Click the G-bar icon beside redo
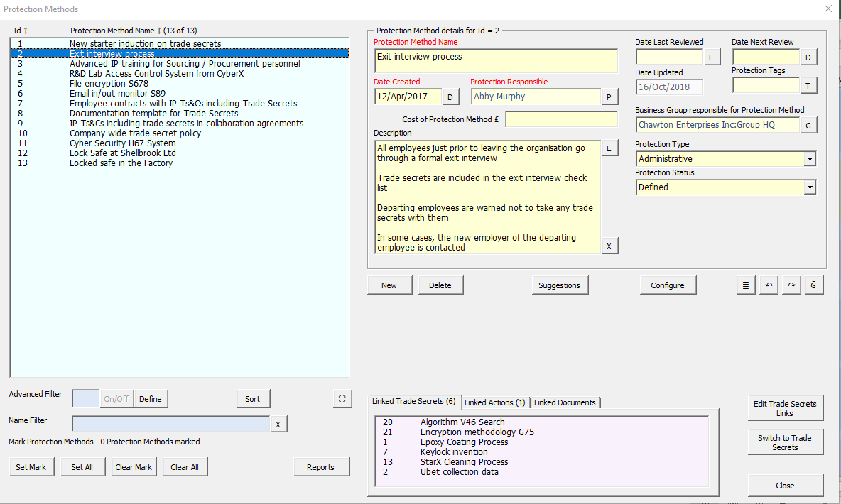 pos(814,285)
